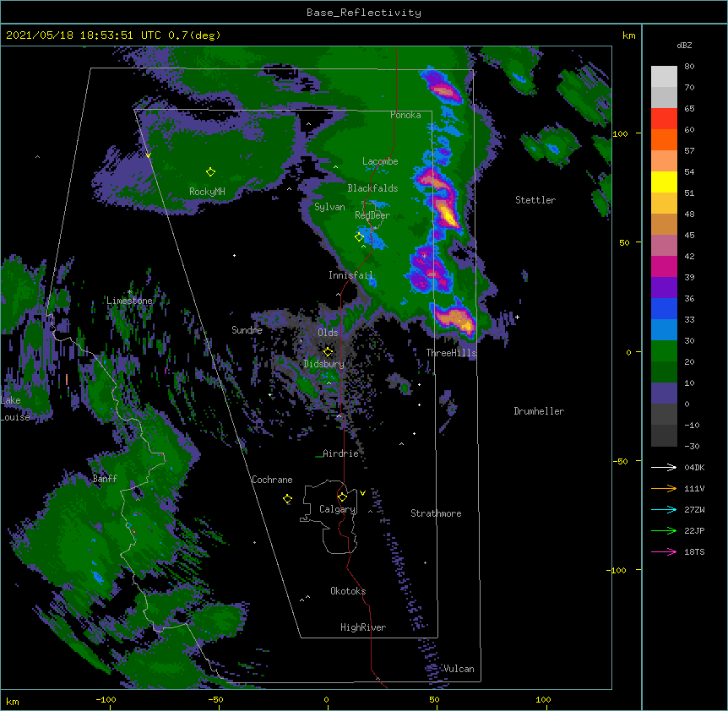Click the blue swatch between 36 and 33 dBZ
Viewport: 728px width, 711px height.
coord(664,308)
